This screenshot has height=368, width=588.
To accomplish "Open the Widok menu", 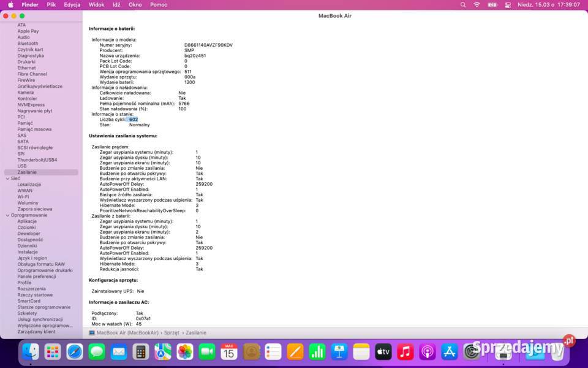I will pyautogui.click(x=96, y=5).
